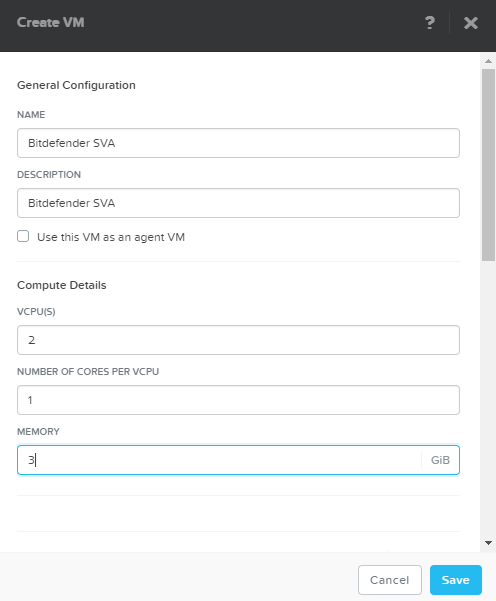Screen dimensions: 496x601
Task: Click the scrollbar down arrow
Action: coord(488,543)
